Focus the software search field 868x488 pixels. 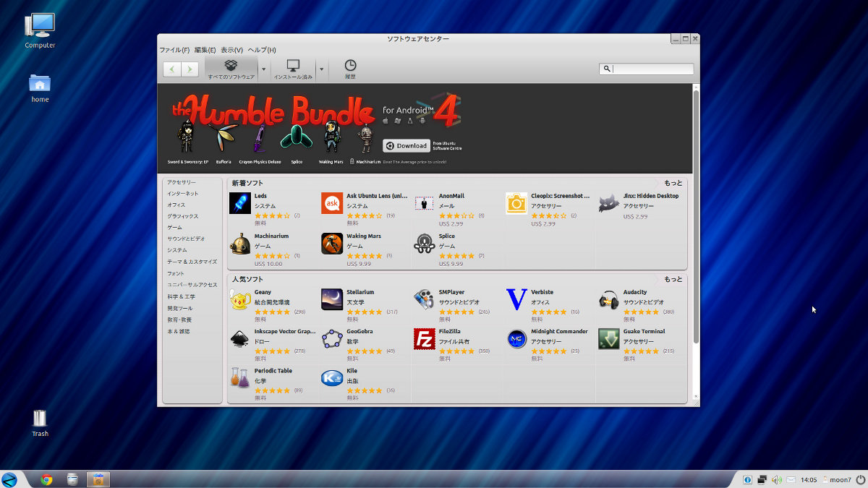[647, 69]
